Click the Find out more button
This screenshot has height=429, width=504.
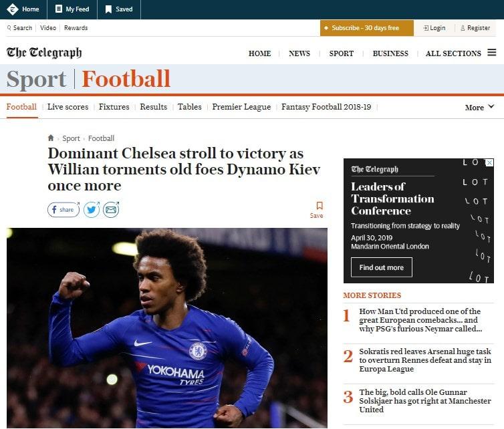[x=382, y=267]
